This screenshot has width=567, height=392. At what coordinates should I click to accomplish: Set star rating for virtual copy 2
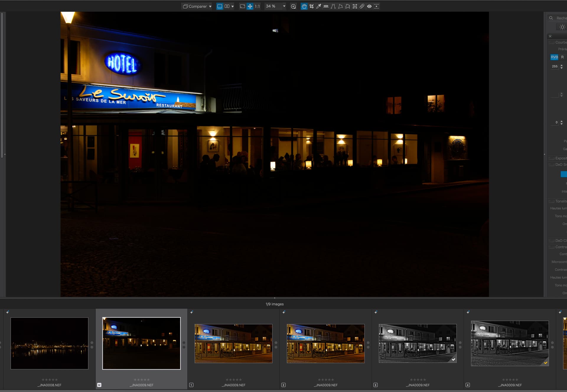[x=326, y=380]
